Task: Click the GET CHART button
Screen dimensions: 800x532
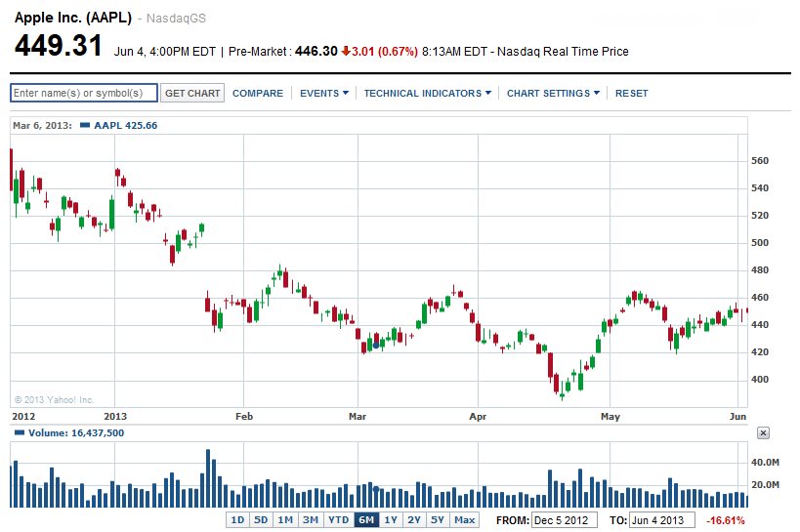Action: point(192,93)
